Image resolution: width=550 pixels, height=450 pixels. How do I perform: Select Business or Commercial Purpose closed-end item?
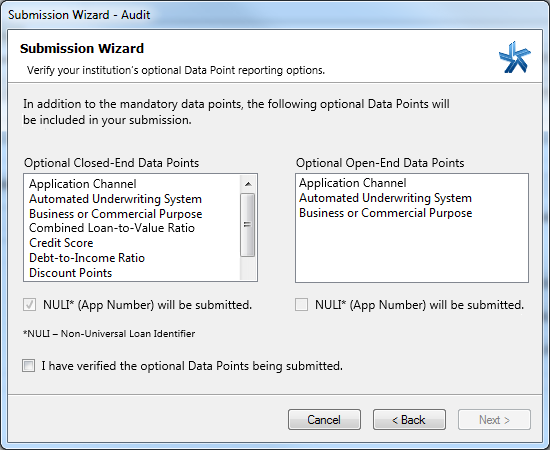(116, 214)
